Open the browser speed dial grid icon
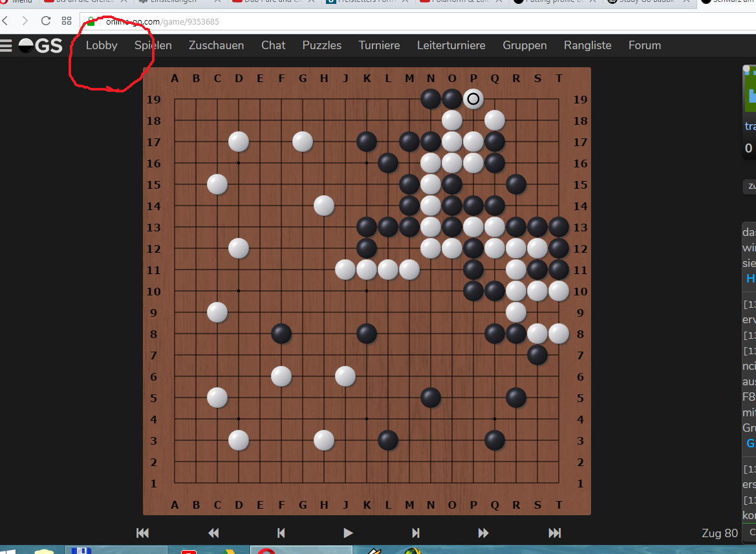The image size is (756, 554). [x=67, y=21]
